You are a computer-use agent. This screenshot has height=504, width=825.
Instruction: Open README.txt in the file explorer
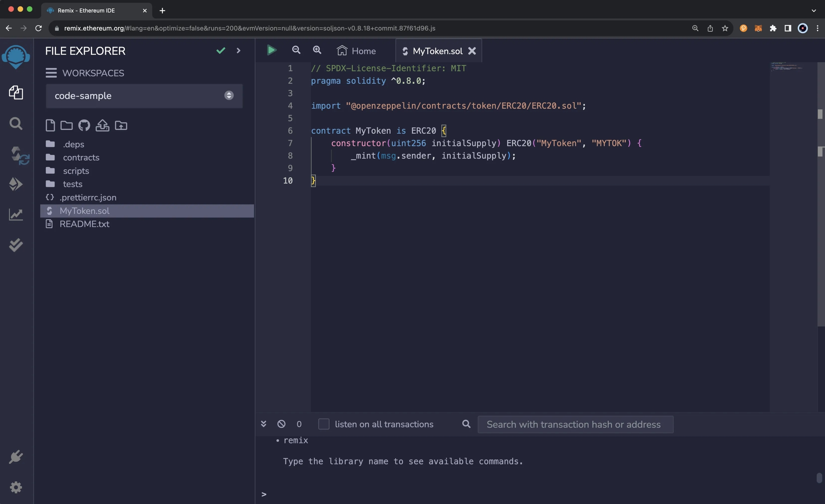[85, 224]
